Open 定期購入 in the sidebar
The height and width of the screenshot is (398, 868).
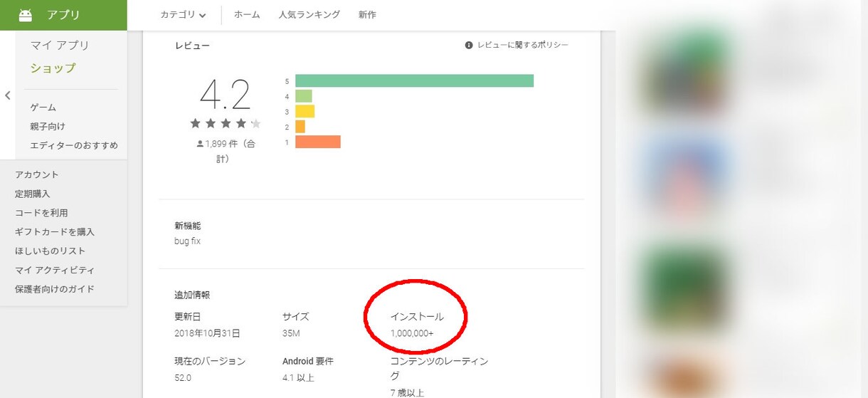(33, 194)
